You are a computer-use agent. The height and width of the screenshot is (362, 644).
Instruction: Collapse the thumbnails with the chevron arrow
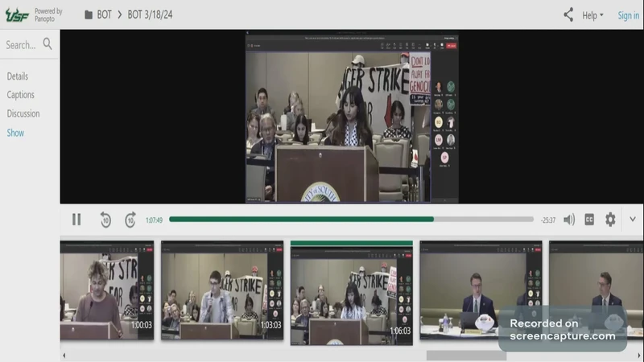633,219
